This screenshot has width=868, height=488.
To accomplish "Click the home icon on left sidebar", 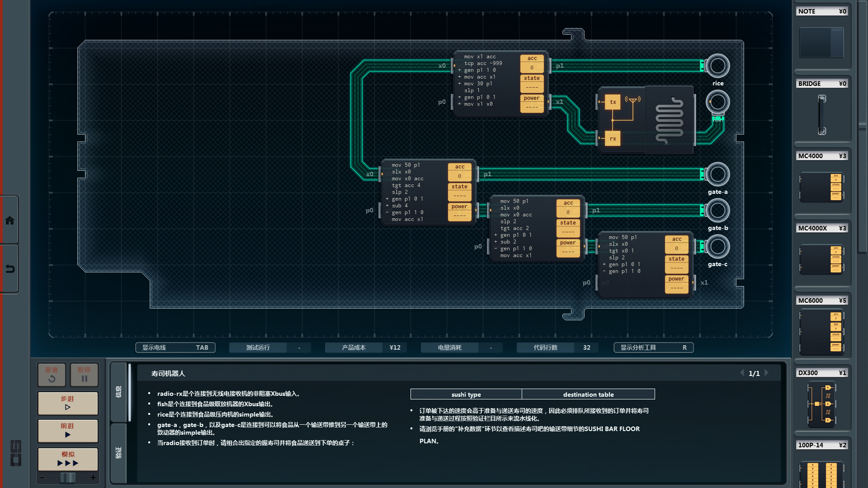I will (x=9, y=221).
